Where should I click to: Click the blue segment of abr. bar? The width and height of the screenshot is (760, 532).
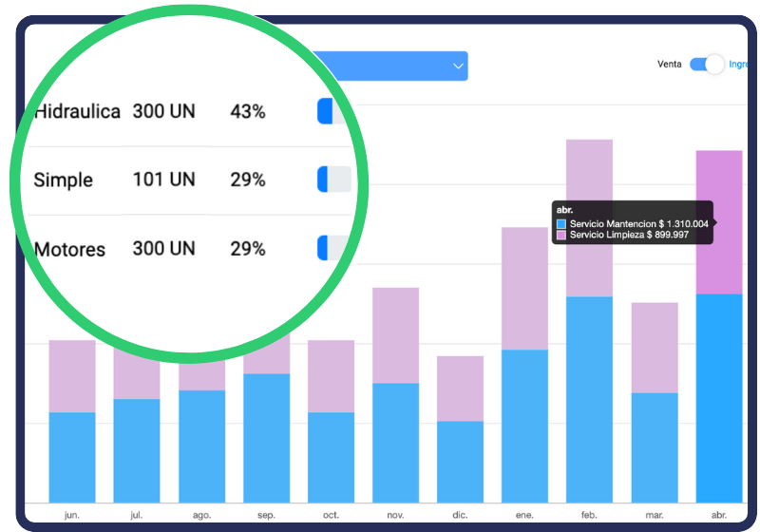[x=719, y=398]
